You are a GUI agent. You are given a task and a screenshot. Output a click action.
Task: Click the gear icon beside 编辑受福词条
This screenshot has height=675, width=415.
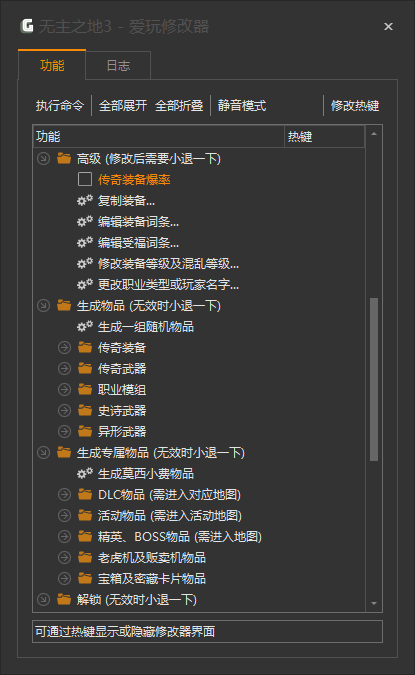point(85,243)
